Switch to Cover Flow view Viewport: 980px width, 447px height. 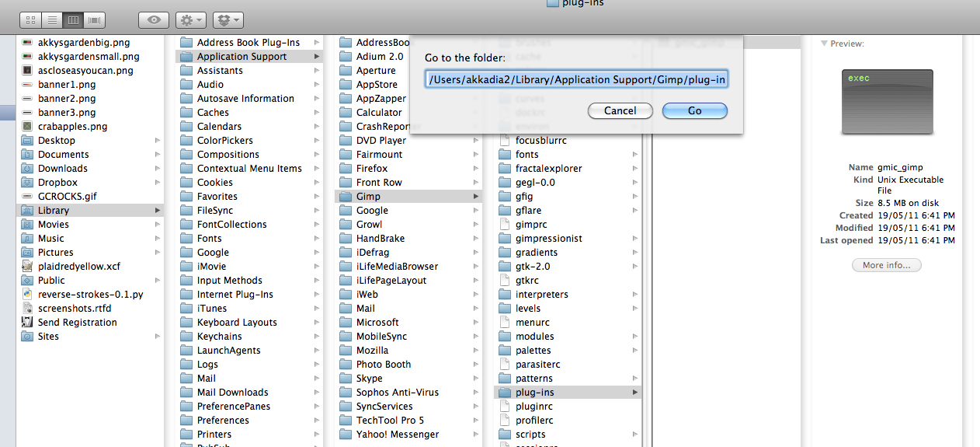click(x=95, y=20)
